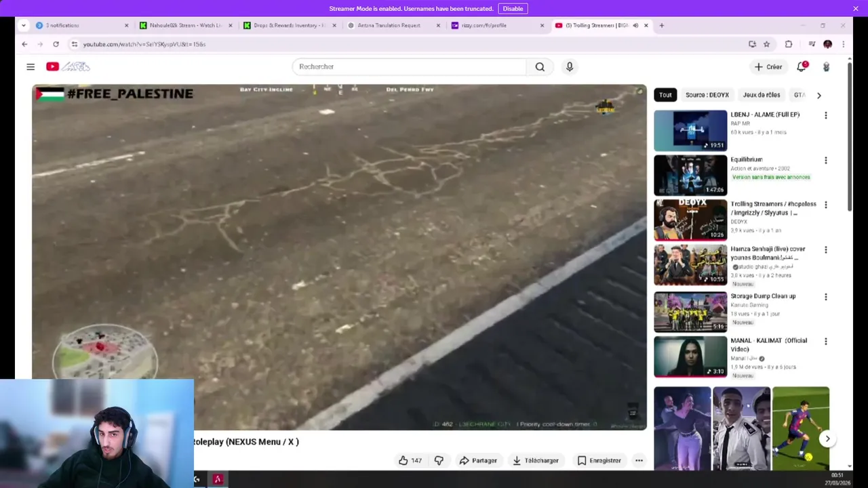The height and width of the screenshot is (488, 868).
Task: Focus the Rechercher search field
Action: click(x=409, y=66)
